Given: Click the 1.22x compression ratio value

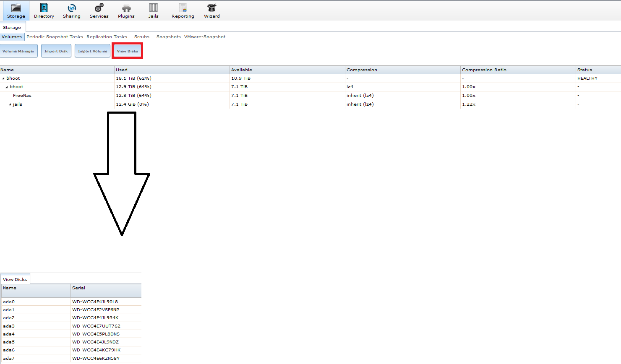Looking at the screenshot, I should [x=469, y=104].
